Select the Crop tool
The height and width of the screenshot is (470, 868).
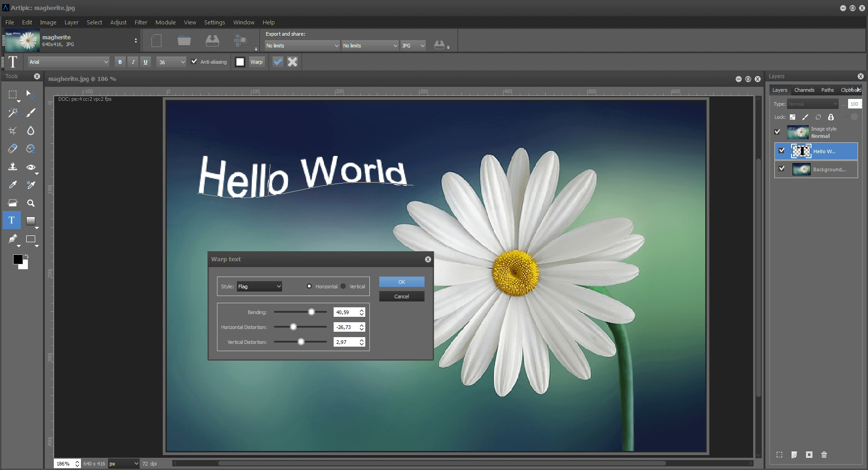(13, 131)
